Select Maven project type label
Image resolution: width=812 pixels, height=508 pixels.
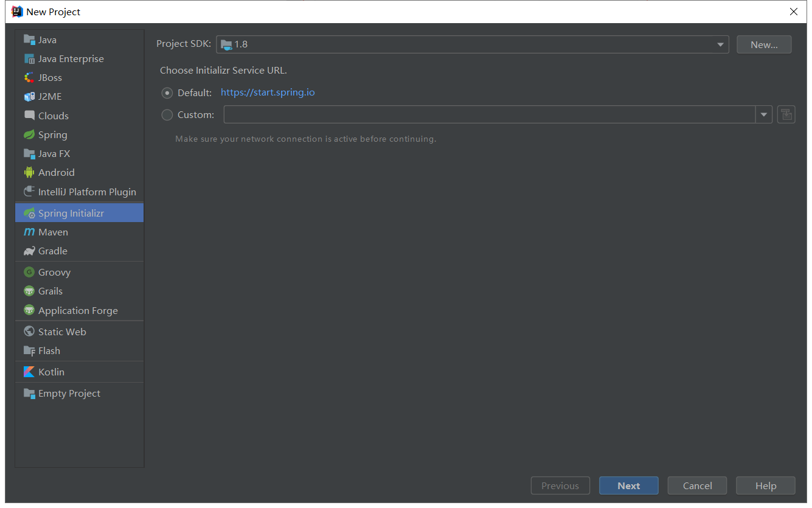tap(53, 232)
